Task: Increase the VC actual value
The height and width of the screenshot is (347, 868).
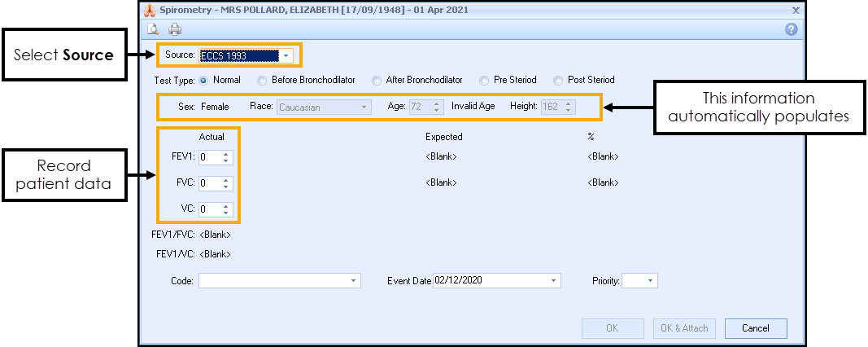Action: [x=226, y=205]
